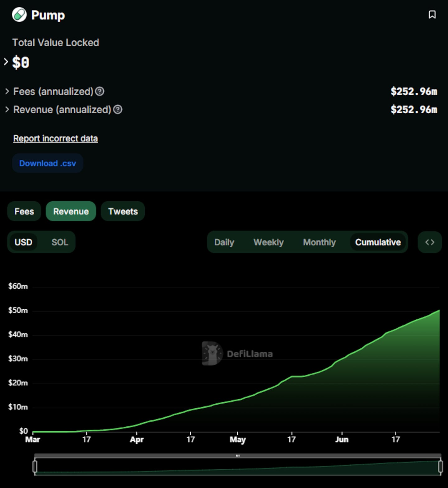Click the Pump pill logo icon
Image resolution: width=448 pixels, height=488 pixels.
19,15
